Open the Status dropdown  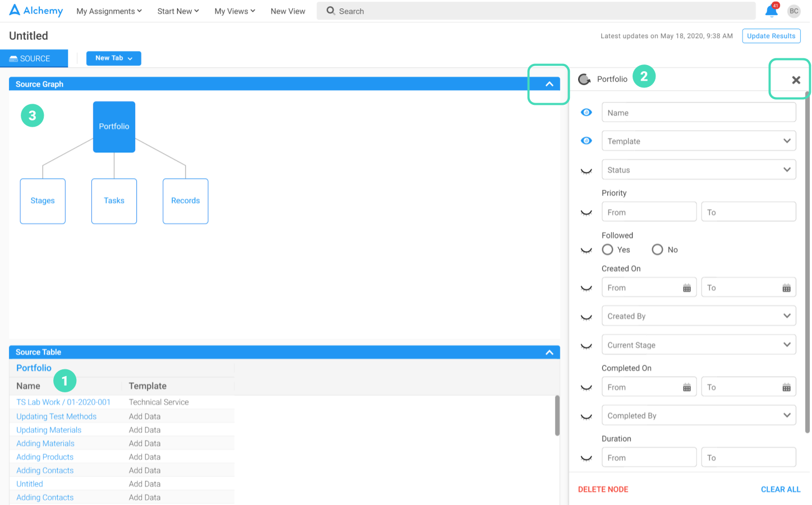pyautogui.click(x=699, y=169)
